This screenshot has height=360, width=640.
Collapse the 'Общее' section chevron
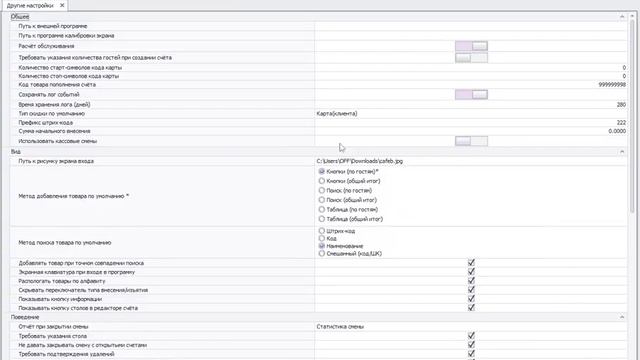coord(622,17)
